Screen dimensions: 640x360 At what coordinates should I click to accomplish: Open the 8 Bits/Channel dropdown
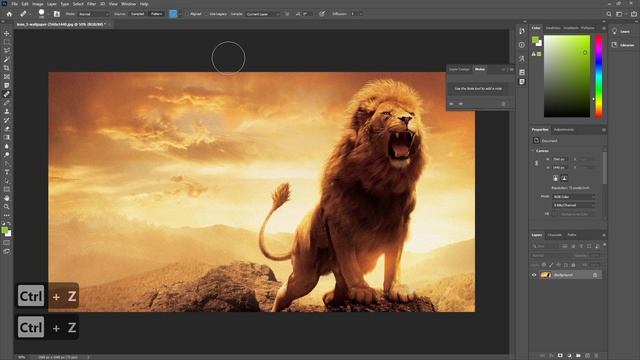573,205
